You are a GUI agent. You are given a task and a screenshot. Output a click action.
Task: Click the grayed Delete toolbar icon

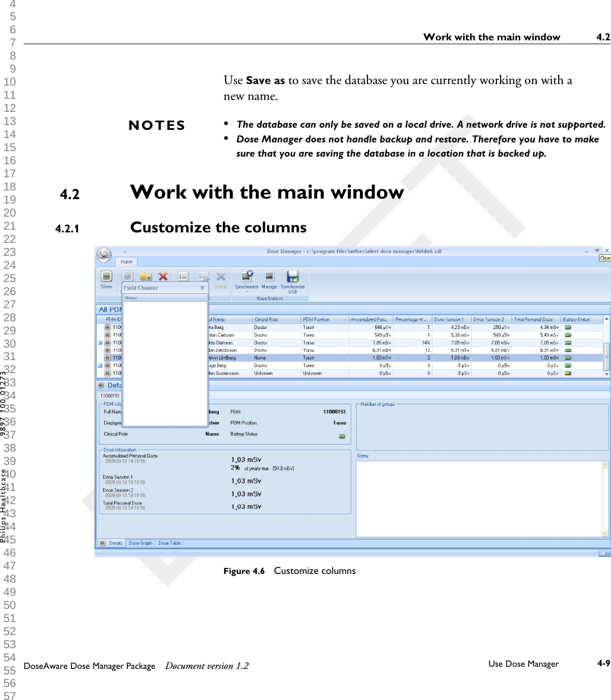221,276
